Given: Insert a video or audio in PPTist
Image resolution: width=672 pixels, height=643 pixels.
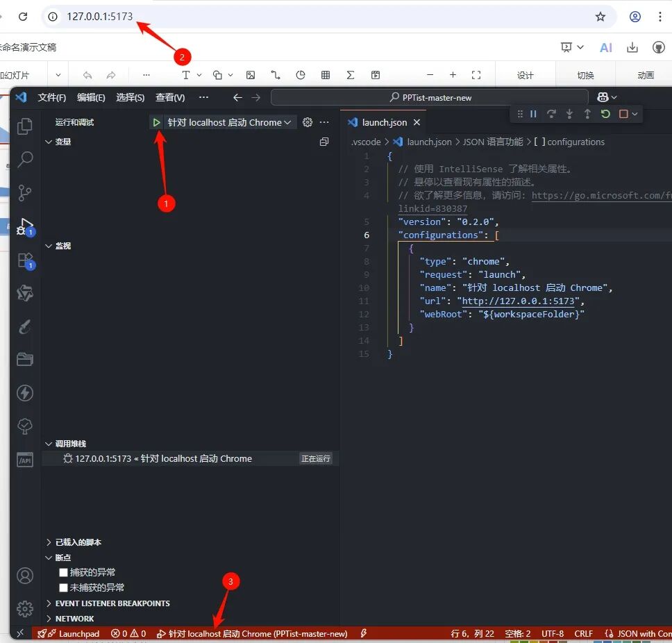Looking at the screenshot, I should click(376, 75).
